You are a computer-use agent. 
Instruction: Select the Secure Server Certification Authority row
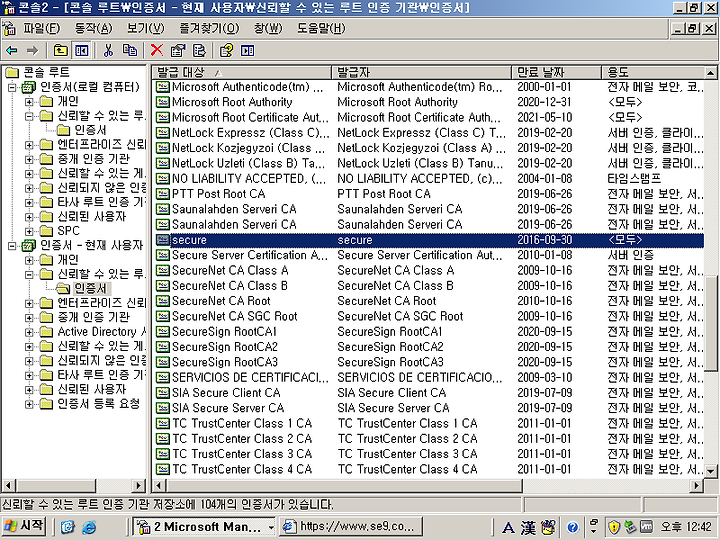429,255
